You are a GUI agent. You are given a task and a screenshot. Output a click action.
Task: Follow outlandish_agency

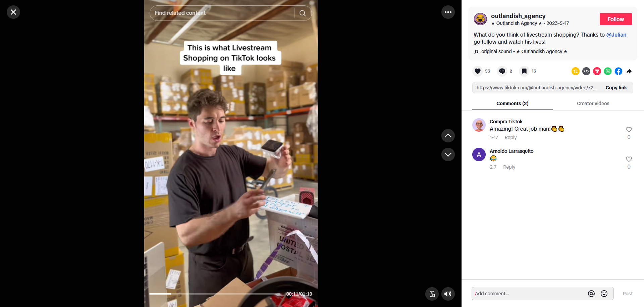pos(616,19)
